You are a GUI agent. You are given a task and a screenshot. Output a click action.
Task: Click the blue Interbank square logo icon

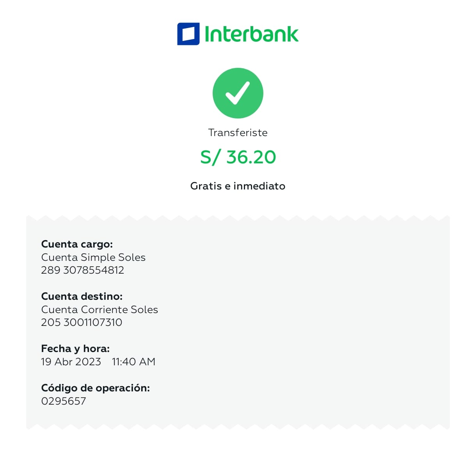click(188, 34)
